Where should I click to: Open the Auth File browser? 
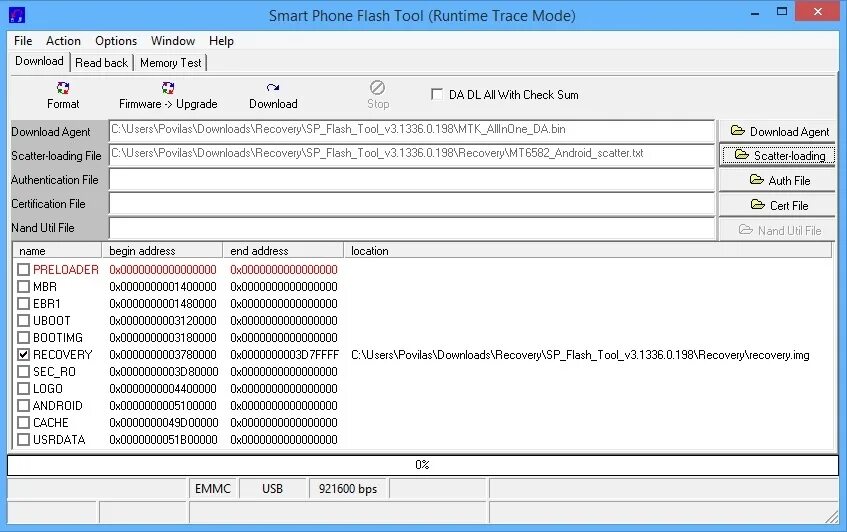click(777, 180)
